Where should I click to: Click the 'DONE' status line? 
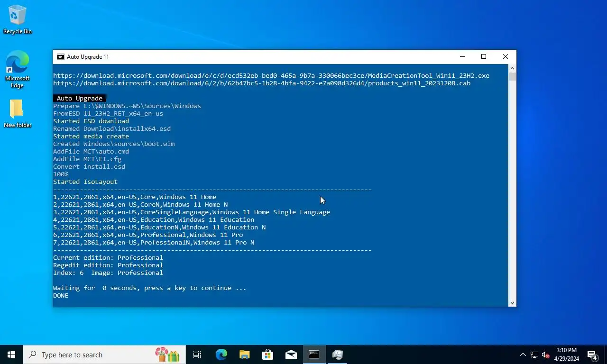tap(61, 295)
